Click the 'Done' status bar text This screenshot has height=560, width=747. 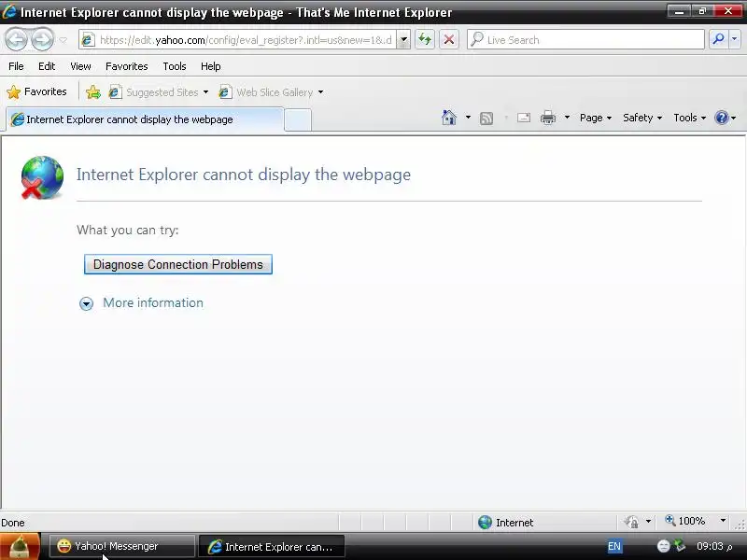(x=13, y=523)
